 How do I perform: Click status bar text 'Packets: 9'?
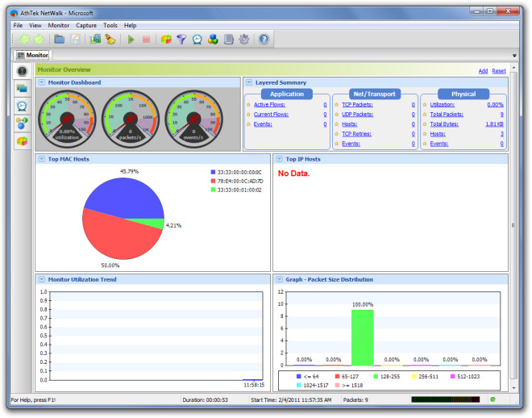(x=355, y=400)
